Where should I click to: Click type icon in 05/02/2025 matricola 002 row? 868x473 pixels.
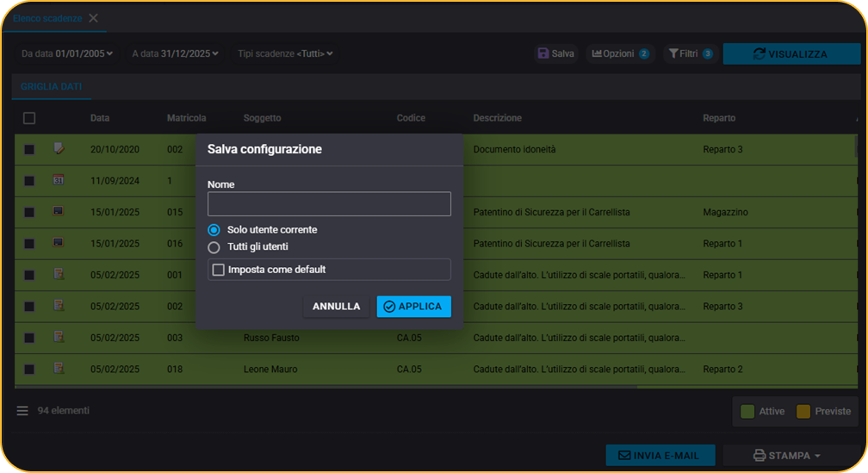(59, 305)
